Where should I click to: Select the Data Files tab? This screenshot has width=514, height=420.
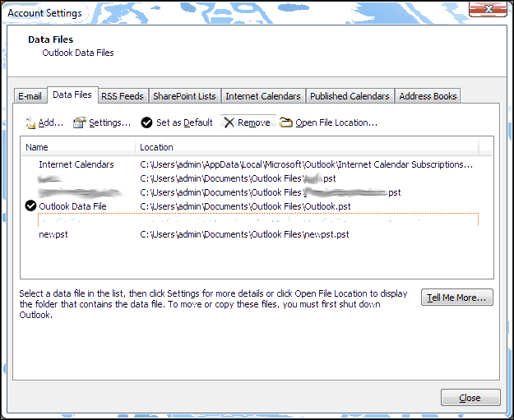[72, 95]
